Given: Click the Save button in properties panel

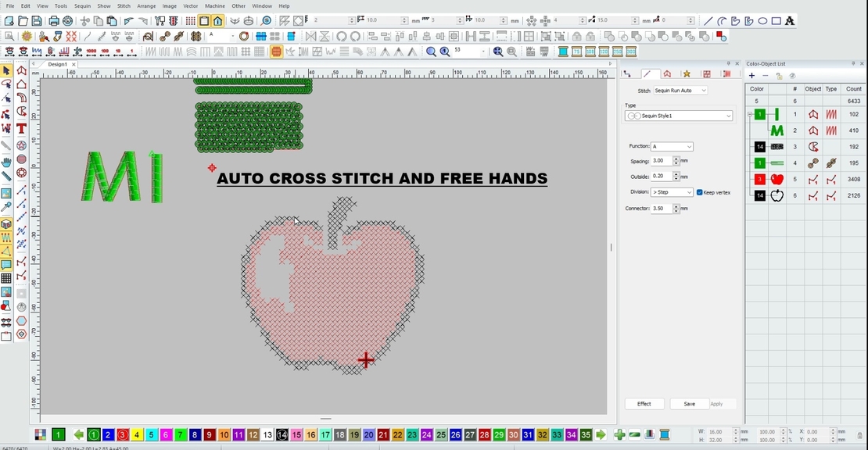Looking at the screenshot, I should coord(689,404).
